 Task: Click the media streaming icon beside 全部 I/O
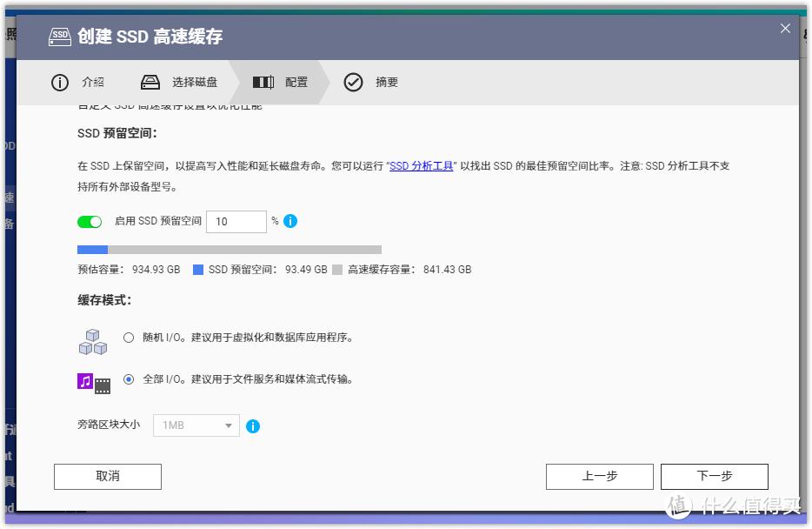coord(94,381)
